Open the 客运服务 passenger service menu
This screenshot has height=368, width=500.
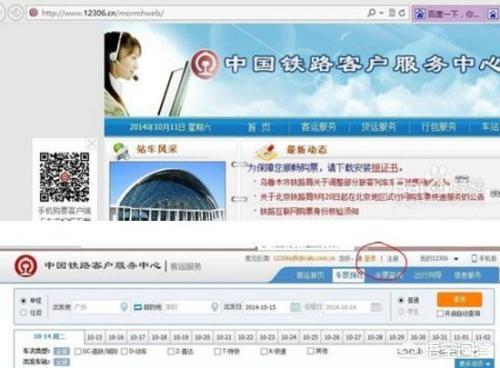318,127
